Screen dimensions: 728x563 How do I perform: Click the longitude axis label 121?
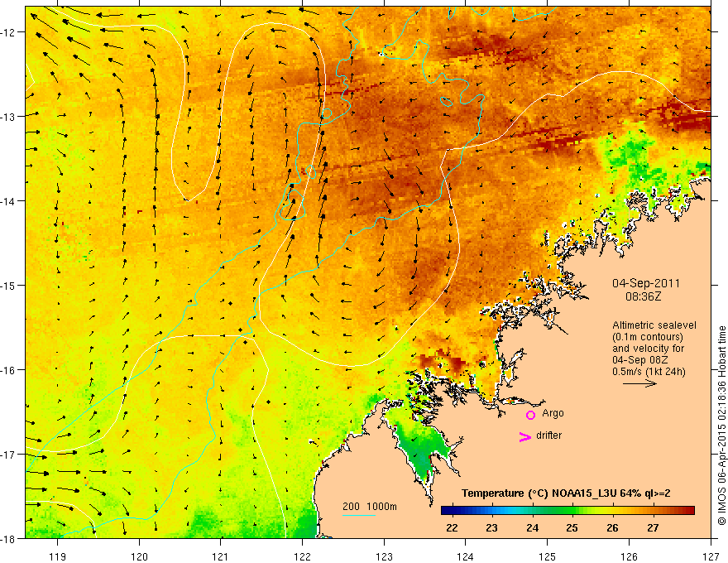tap(221, 556)
